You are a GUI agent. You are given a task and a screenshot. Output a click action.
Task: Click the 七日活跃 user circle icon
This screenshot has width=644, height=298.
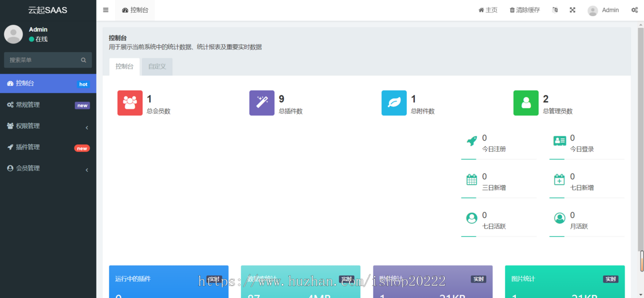(472, 218)
